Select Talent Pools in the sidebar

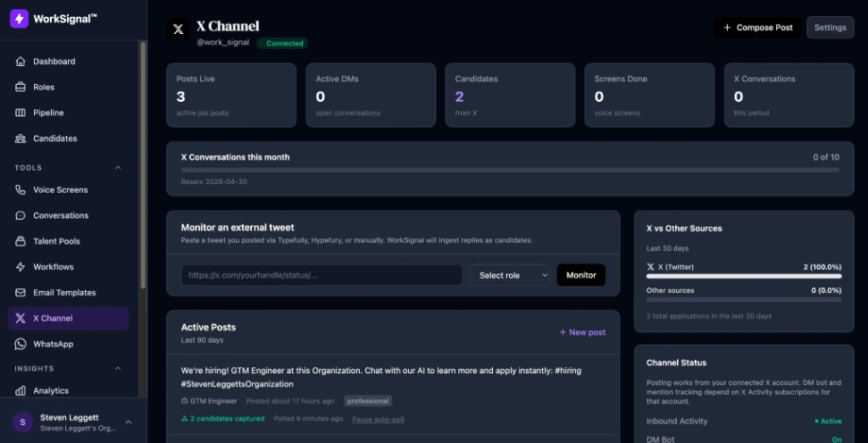point(56,241)
